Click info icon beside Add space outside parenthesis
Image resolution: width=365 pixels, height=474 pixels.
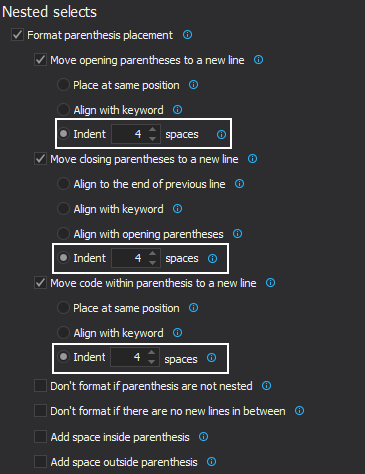click(211, 462)
